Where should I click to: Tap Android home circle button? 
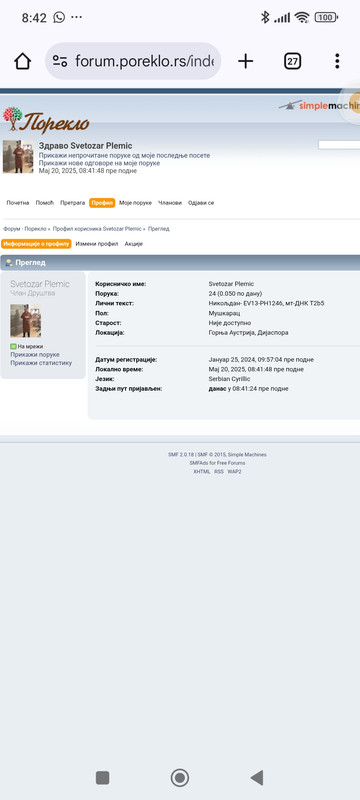point(179,778)
